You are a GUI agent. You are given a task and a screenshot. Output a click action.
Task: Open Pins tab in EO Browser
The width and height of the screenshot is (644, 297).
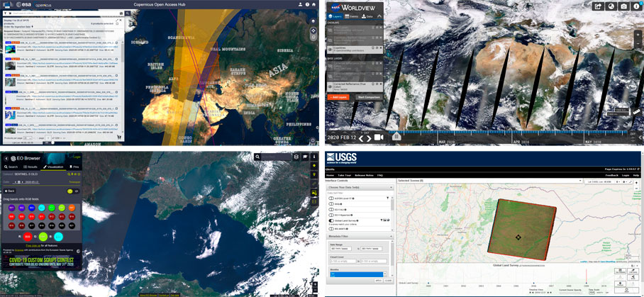point(74,167)
